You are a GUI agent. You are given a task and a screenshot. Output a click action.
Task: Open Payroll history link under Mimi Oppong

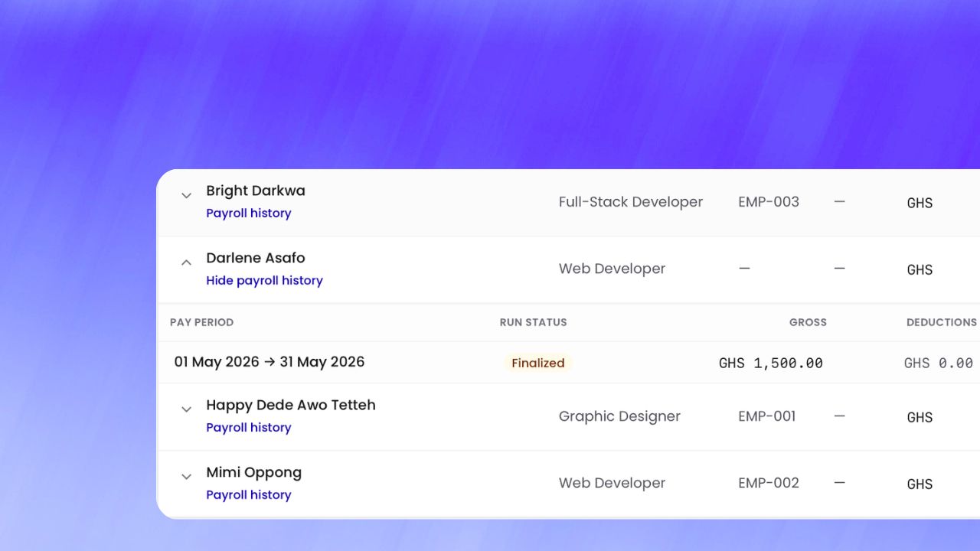pyautogui.click(x=249, y=495)
